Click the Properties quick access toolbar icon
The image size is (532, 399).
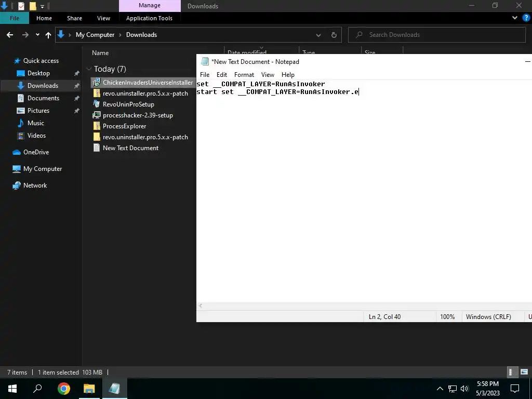coord(21,6)
